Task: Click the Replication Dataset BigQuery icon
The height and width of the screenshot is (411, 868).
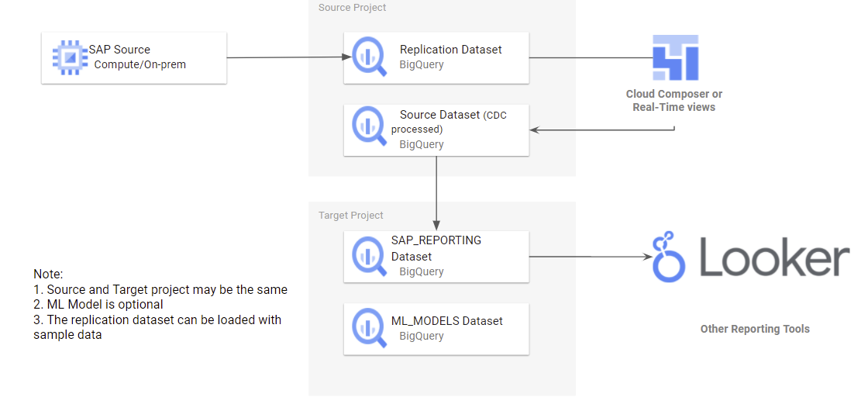Action: coord(370,57)
